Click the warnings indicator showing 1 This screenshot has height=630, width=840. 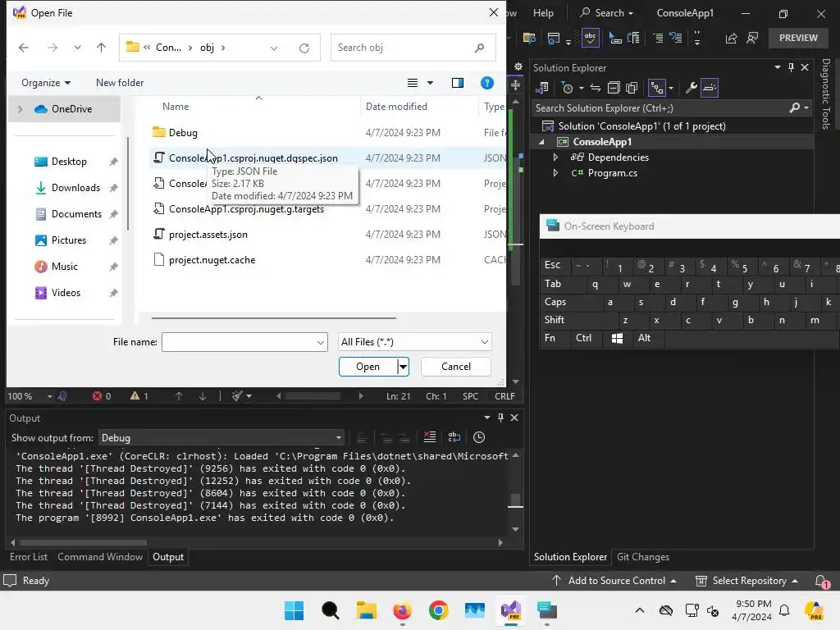click(x=139, y=396)
